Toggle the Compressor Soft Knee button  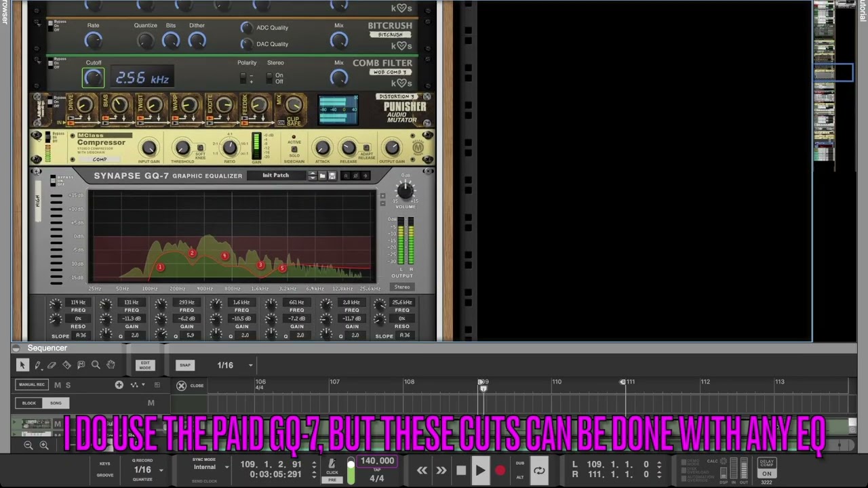pyautogui.click(x=200, y=148)
